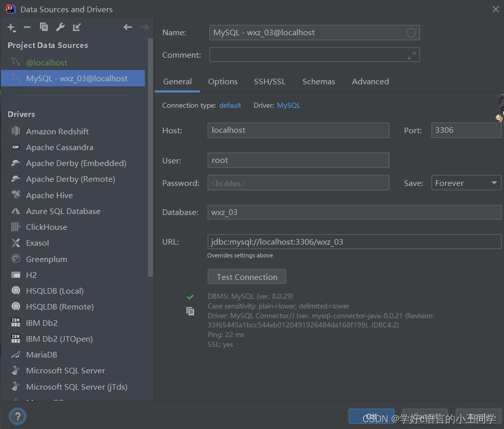Focus the hidden Password field
Image resolution: width=504 pixels, height=429 pixels.
pos(298,183)
